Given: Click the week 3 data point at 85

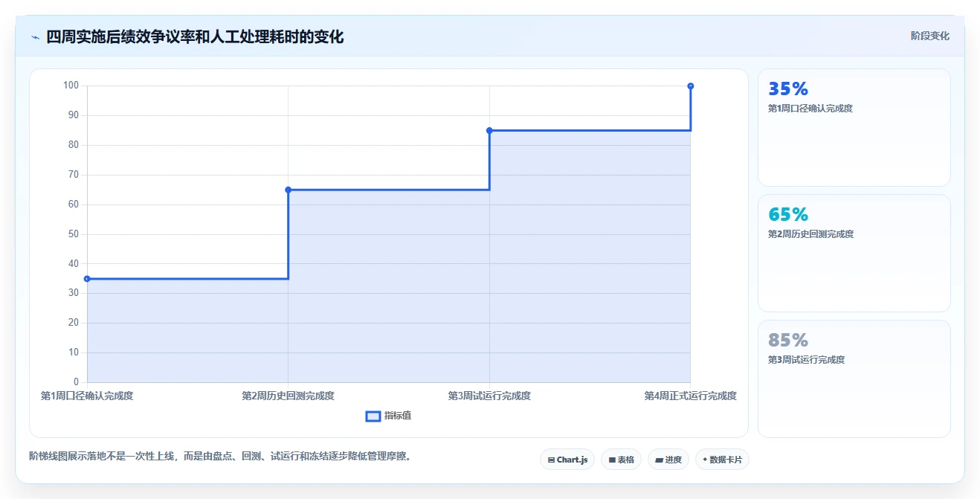Looking at the screenshot, I should coord(489,130).
